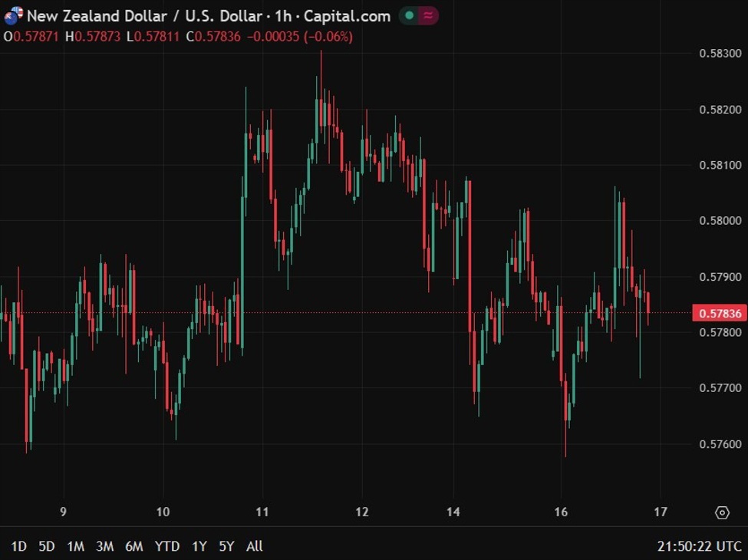The width and height of the screenshot is (748, 560).
Task: Open chart settings hexagon gear icon
Action: [x=721, y=512]
